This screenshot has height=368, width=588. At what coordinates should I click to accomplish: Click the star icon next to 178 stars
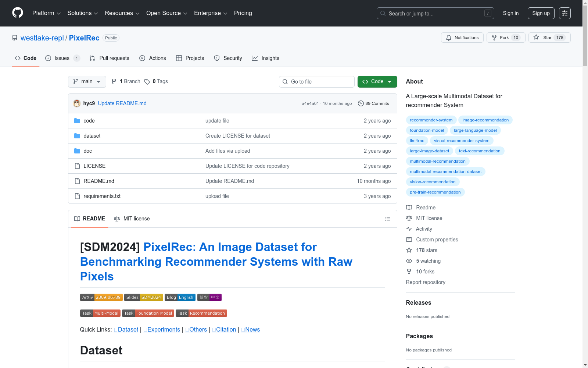click(x=409, y=250)
